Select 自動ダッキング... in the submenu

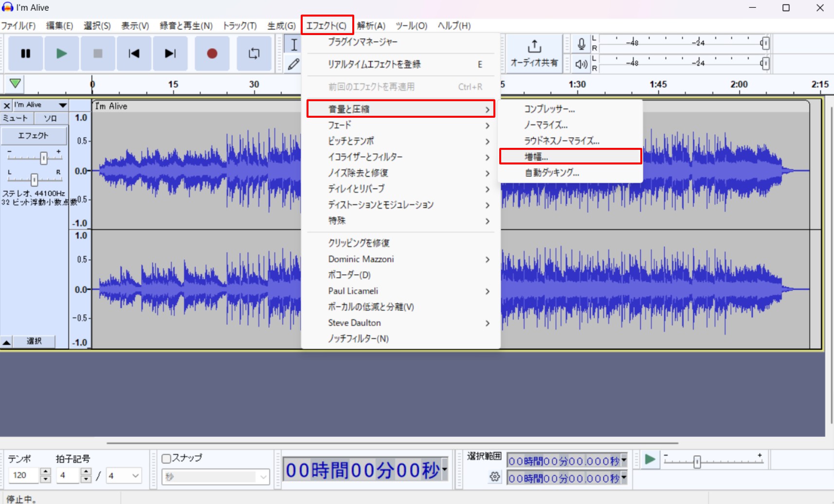coord(570,173)
